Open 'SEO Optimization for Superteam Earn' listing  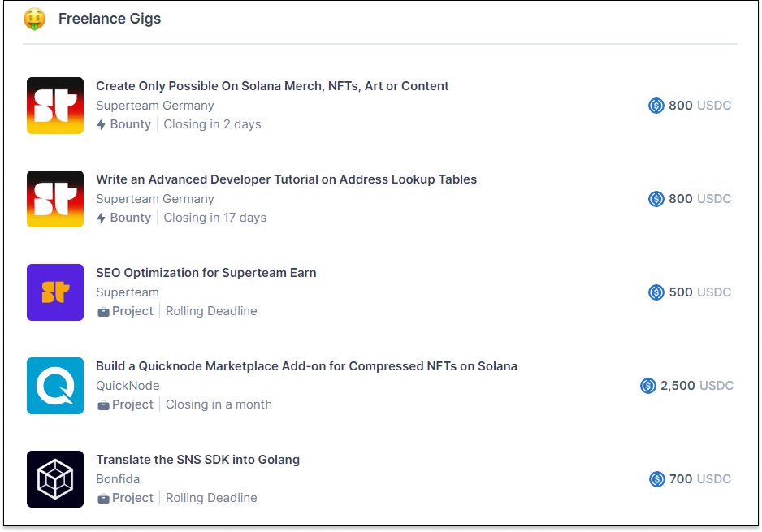coord(206,273)
